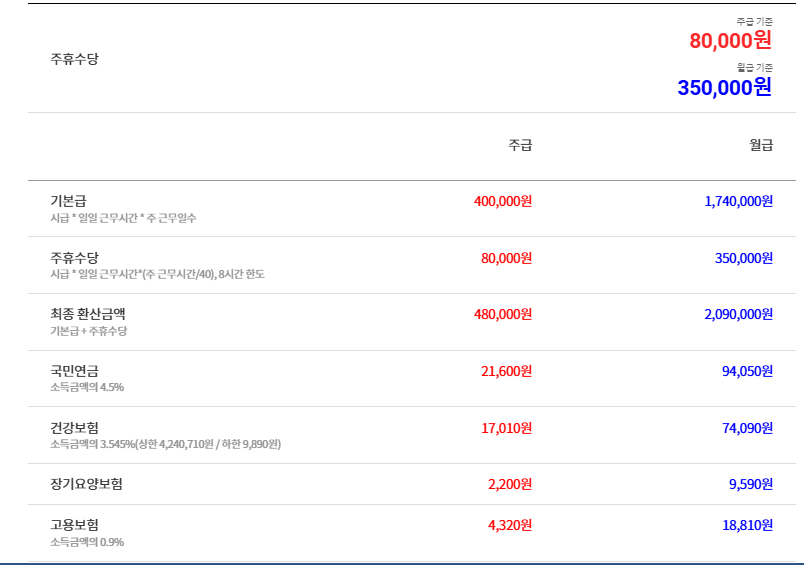Viewport: 804px width, 565px height.
Task: Click the 소득금액의 3.545% limit description
Action: coord(166,444)
